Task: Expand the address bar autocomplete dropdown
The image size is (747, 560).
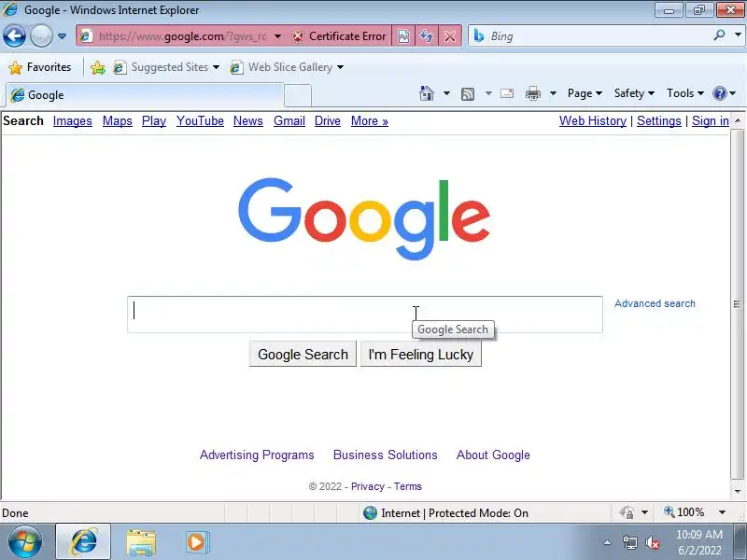Action: pos(277,36)
